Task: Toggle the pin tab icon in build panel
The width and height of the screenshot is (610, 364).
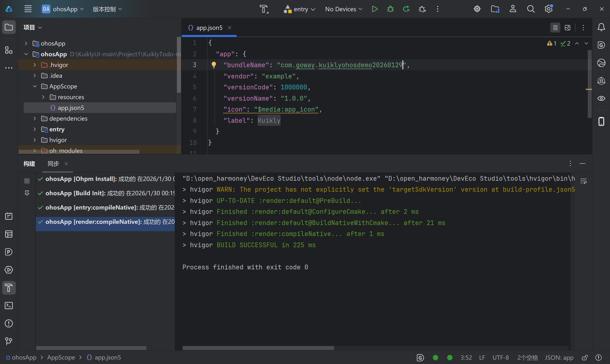Action: coord(27,193)
